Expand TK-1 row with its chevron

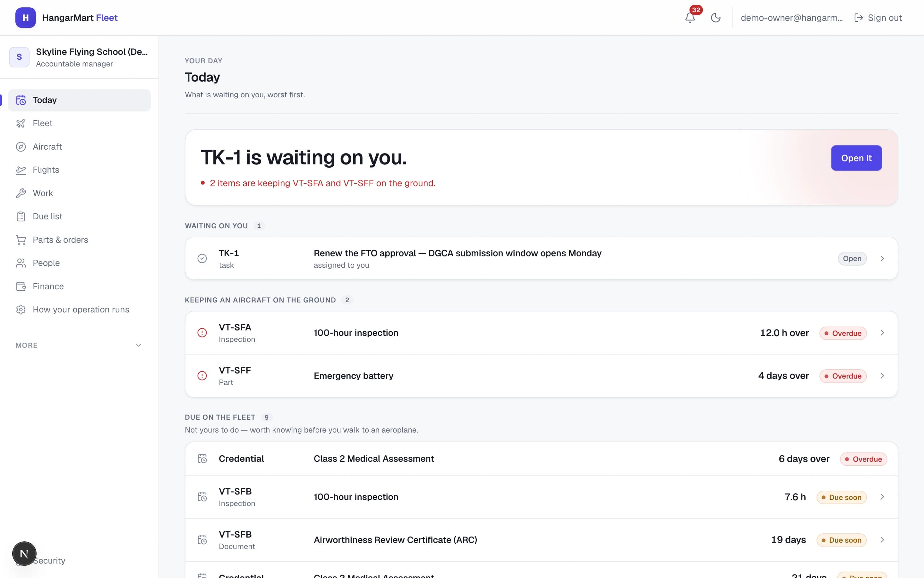click(x=882, y=258)
